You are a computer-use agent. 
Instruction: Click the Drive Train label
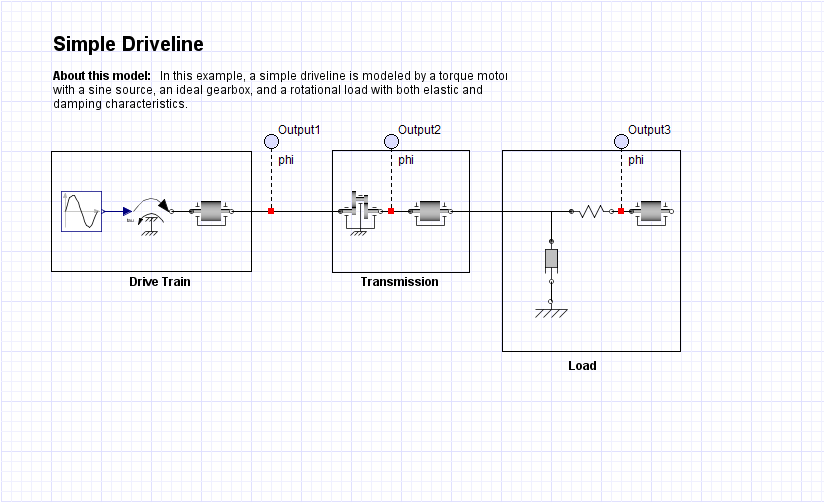(x=159, y=282)
